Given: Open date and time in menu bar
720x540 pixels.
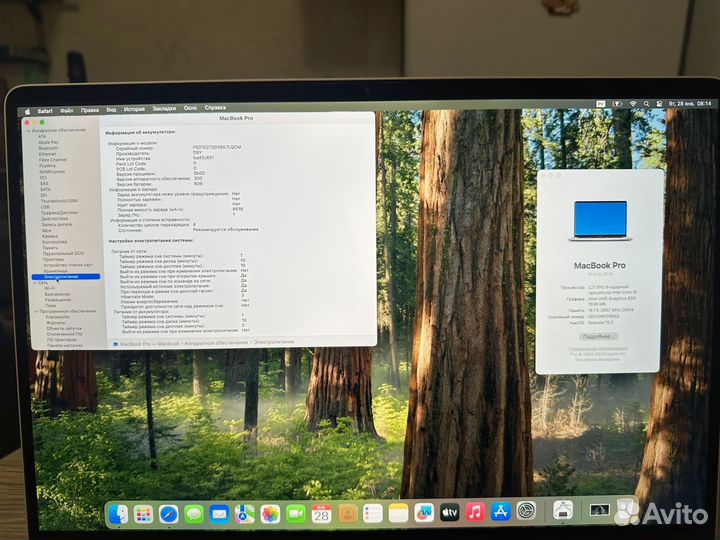Looking at the screenshot, I should tap(690, 104).
